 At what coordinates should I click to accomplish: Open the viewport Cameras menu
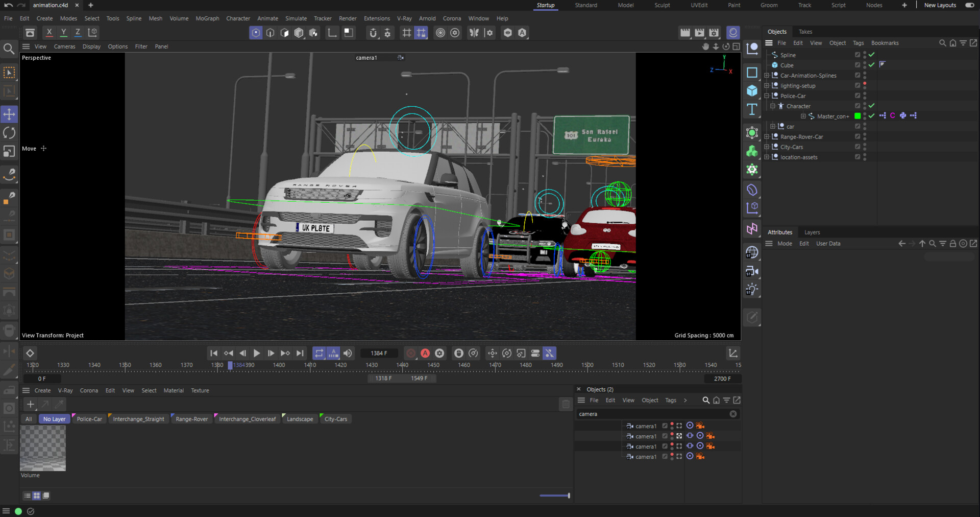64,46
